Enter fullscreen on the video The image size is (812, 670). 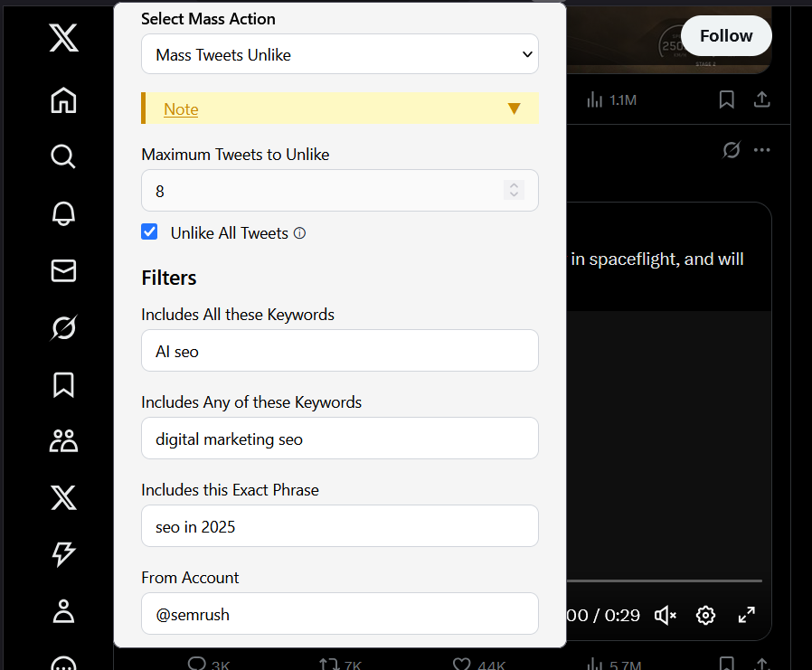[746, 615]
